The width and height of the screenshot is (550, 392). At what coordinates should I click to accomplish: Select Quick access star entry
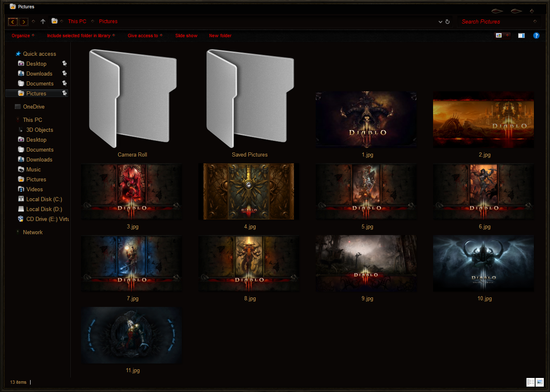pos(36,54)
